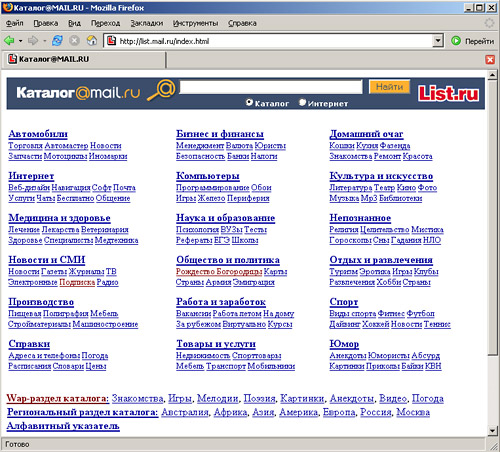Click the site favicon in the address bar
Image resolution: width=500 pixels, height=452 pixels.
[x=111, y=41]
